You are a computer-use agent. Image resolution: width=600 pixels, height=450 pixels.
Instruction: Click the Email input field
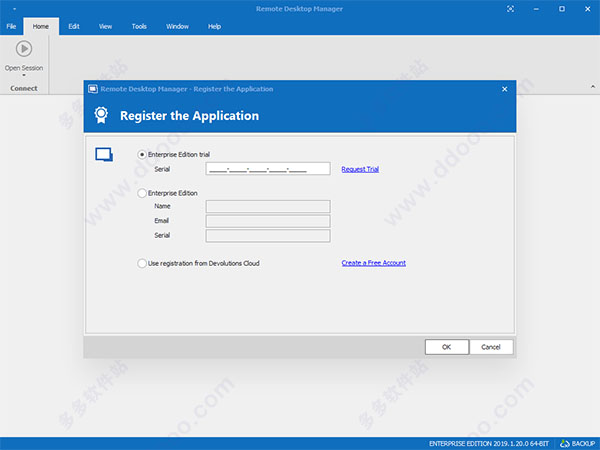(x=268, y=221)
